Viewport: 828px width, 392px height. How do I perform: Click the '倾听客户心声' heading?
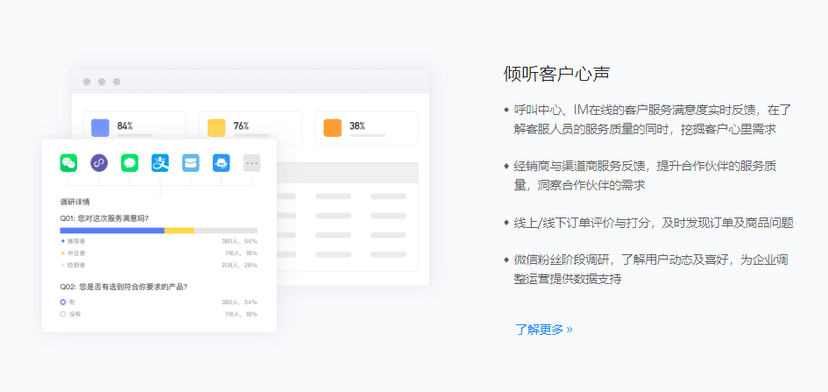coord(557,74)
